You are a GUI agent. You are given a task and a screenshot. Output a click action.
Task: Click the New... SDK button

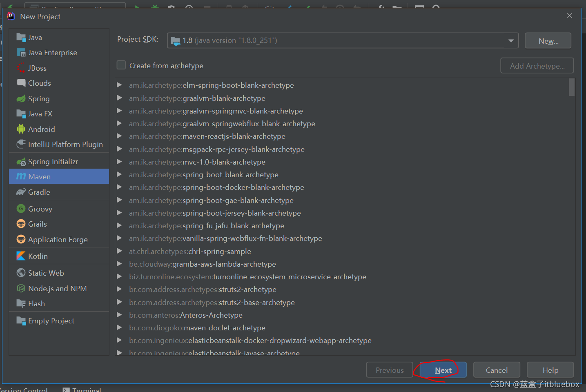(548, 41)
